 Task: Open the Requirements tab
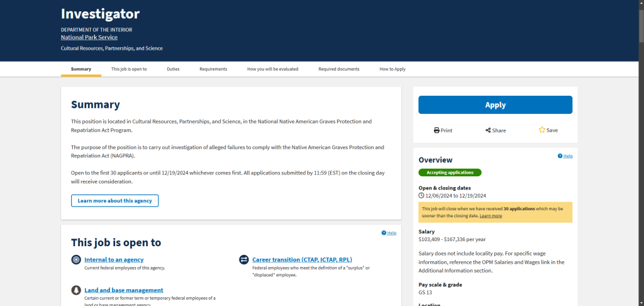click(x=213, y=69)
